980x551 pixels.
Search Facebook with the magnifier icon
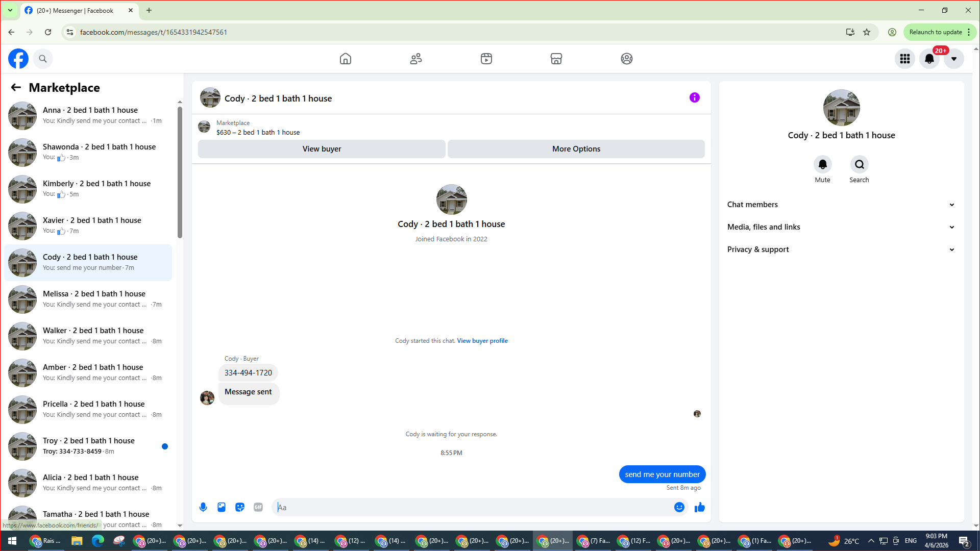(43, 59)
